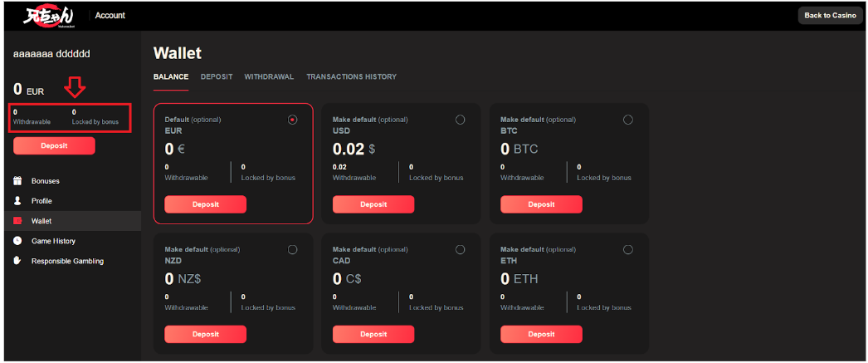Screen dimensions: 868x363
Task: Click the Wallet icon in sidebar
Action: (17, 221)
